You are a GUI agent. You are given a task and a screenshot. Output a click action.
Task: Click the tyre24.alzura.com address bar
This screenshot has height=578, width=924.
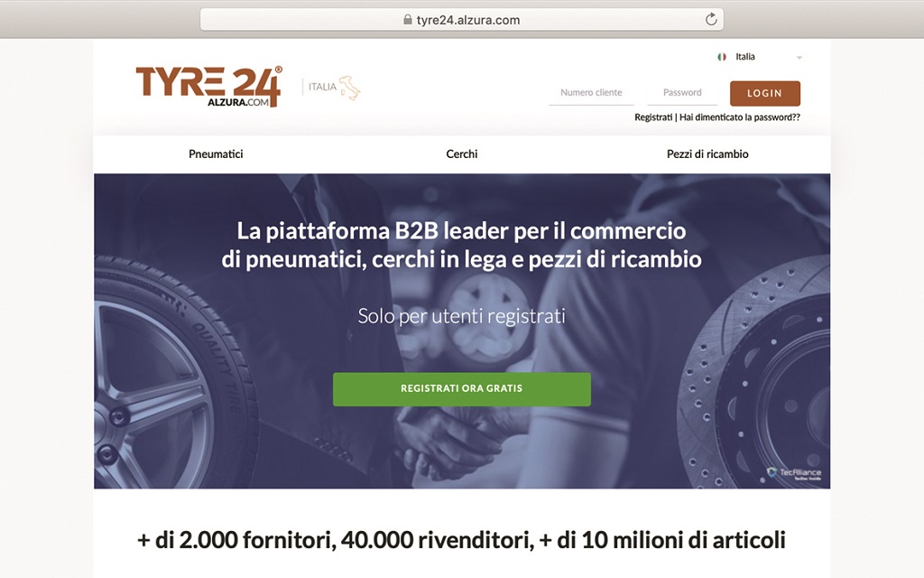(461, 20)
